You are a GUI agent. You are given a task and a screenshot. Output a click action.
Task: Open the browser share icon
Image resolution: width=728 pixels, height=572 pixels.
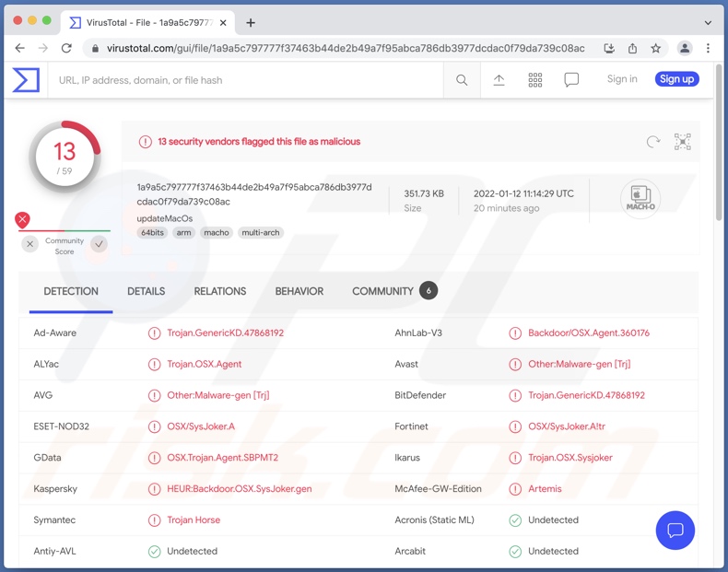pos(632,48)
